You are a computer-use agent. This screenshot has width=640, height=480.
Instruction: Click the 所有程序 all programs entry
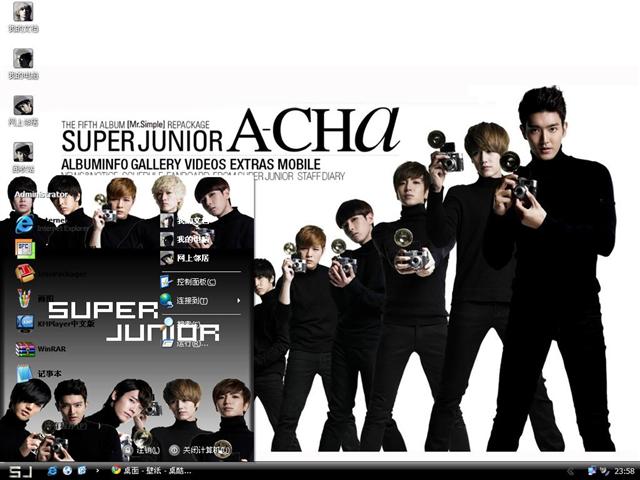click(67, 427)
